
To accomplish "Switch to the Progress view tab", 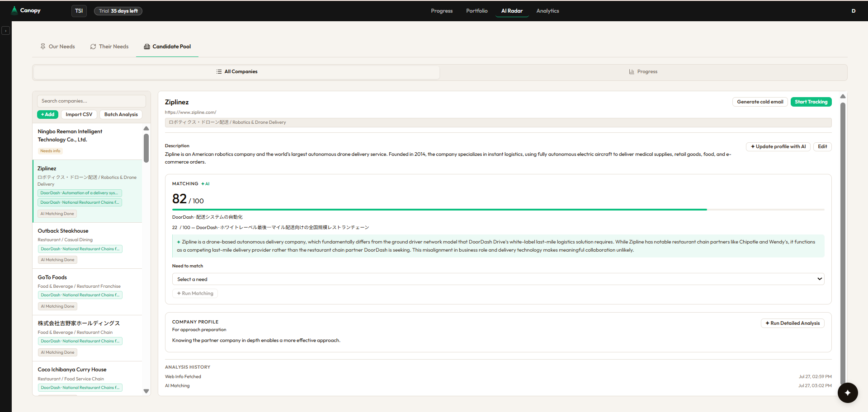I will tap(643, 72).
